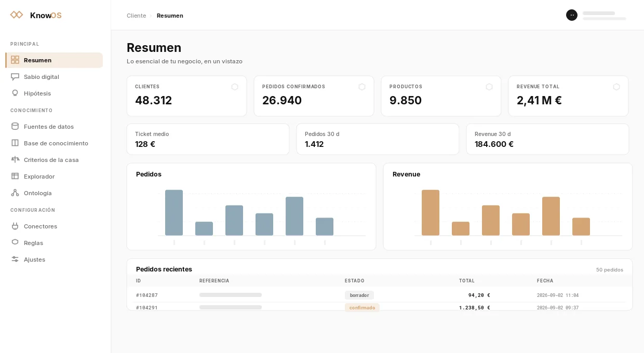Click the Resumen breadcrumb
Image resolution: width=644 pixels, height=353 pixels.
170,16
